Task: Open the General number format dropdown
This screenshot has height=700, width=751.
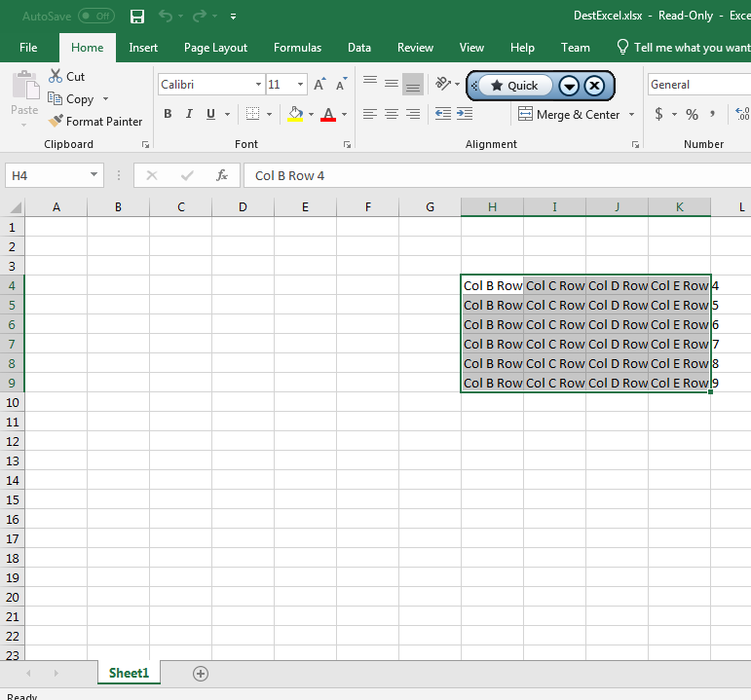Action: click(697, 85)
